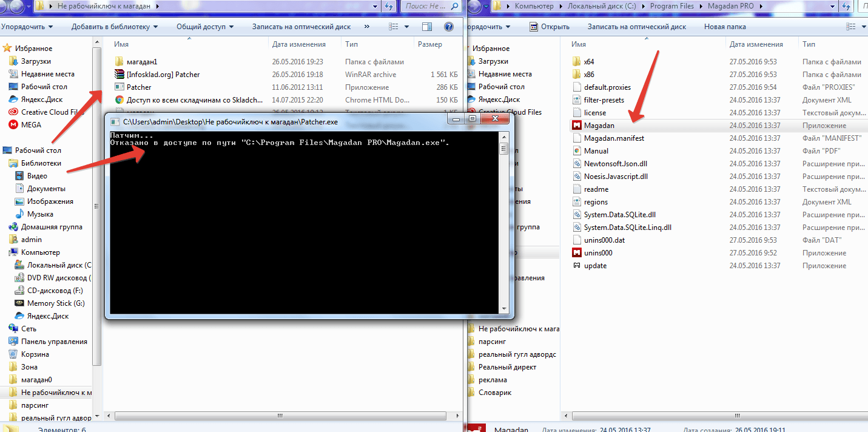868x432 pixels.
Task: Click Новая папка in right window toolbar
Action: [x=725, y=27]
